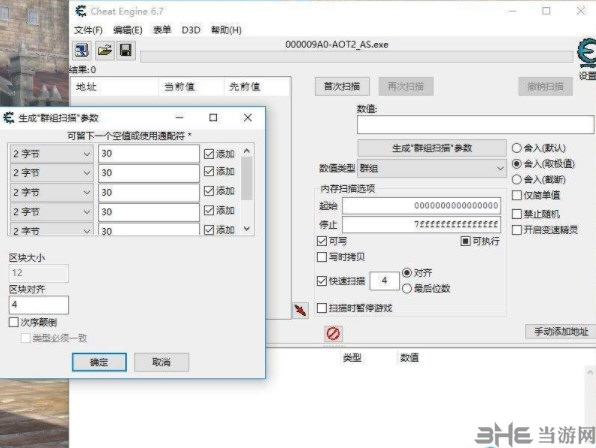Enable the 次序颠倒 checkbox
The height and width of the screenshot is (448, 596).
[14, 322]
